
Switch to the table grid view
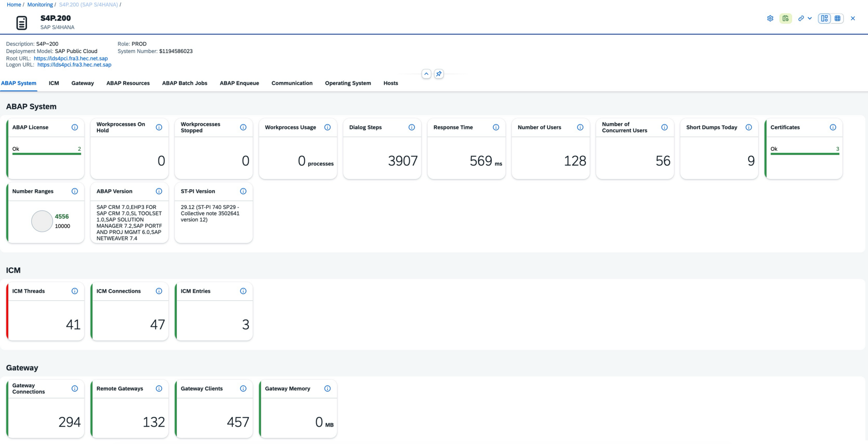pyautogui.click(x=837, y=18)
